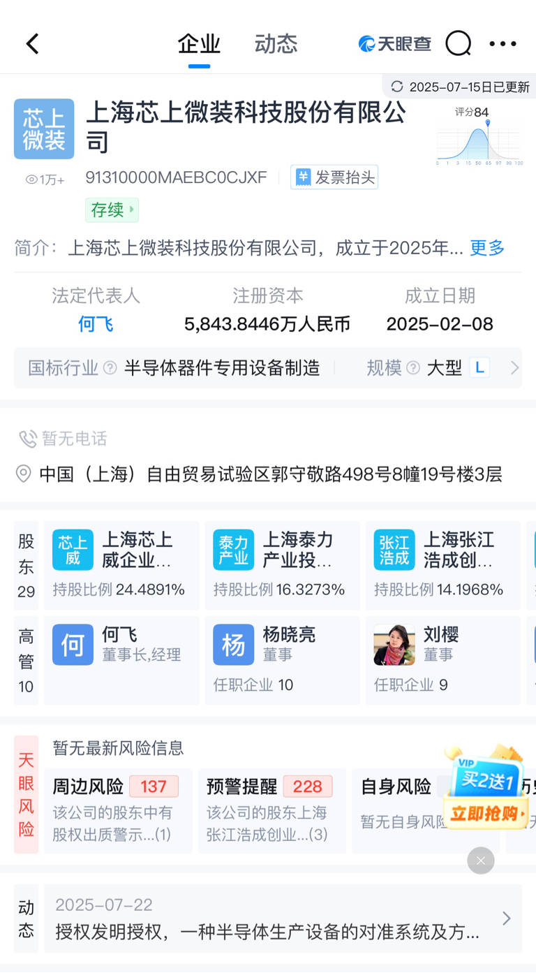This screenshot has height=980, width=536.
Task: Open the 股东 29 section label
Action: (x=27, y=566)
